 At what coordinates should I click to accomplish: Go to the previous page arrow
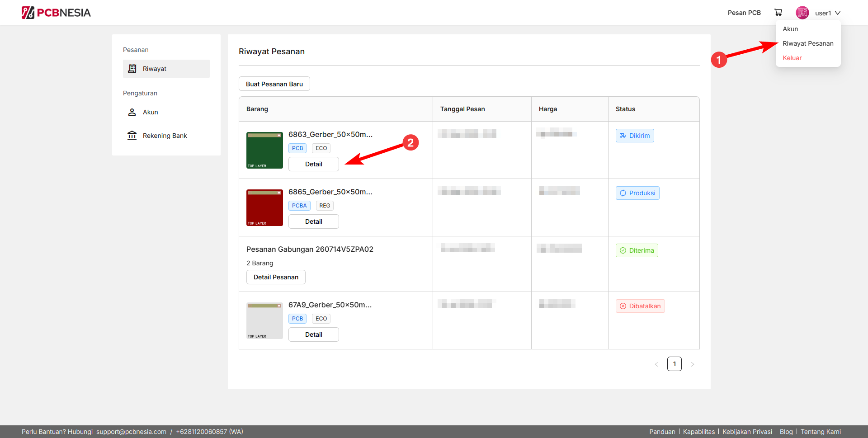[656, 364]
